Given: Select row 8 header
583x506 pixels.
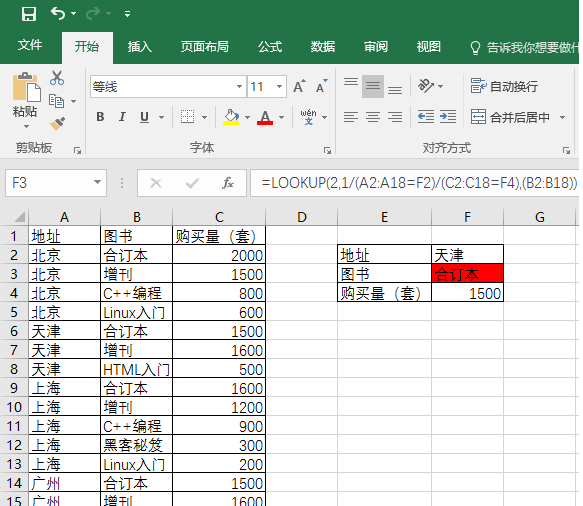Looking at the screenshot, I should pos(14,369).
